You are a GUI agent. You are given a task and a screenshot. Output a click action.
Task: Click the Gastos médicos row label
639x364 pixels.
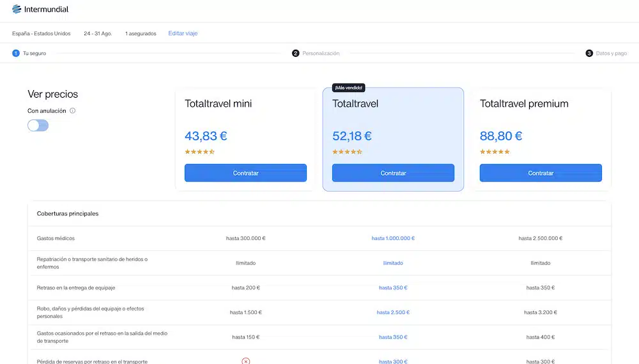pyautogui.click(x=56, y=238)
